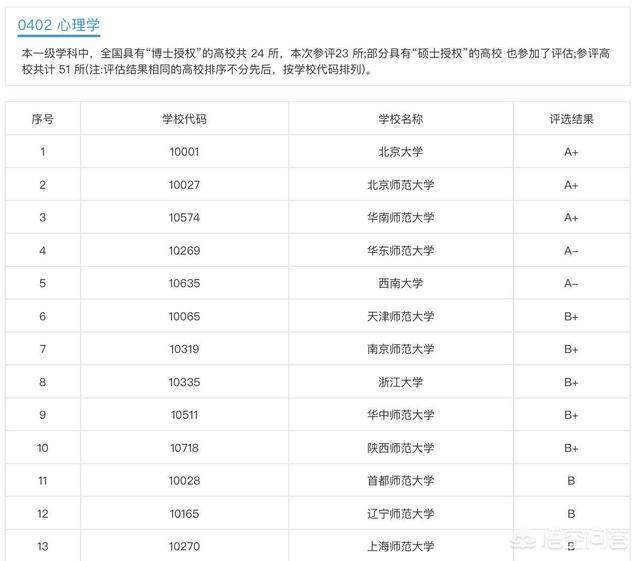Click school code 10635
The image size is (640, 561).
[x=184, y=283]
